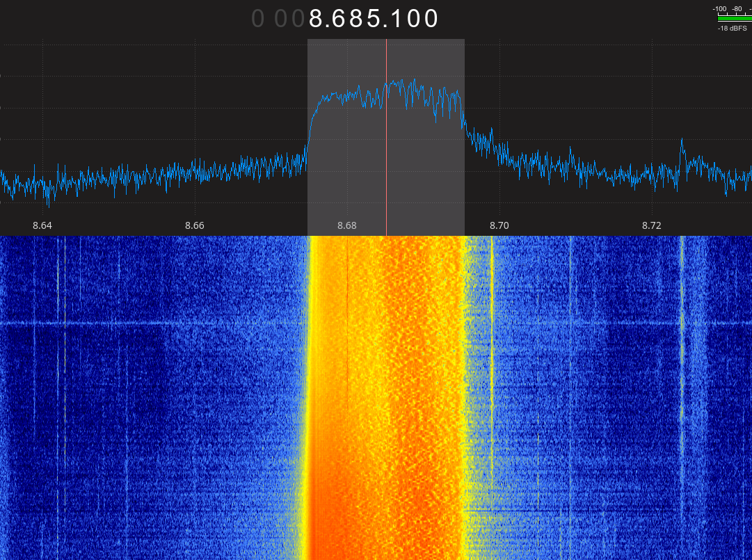Click the right edge of the gray passband region
The height and width of the screenshot is (560, 752).
(464, 139)
